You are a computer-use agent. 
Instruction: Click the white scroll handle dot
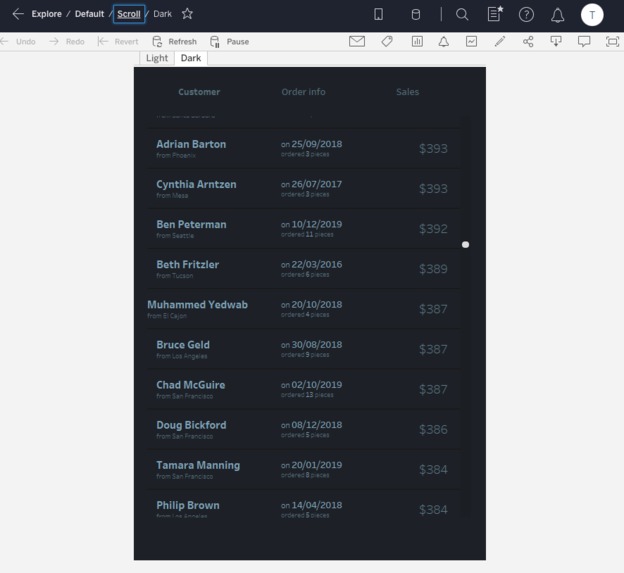click(x=465, y=244)
